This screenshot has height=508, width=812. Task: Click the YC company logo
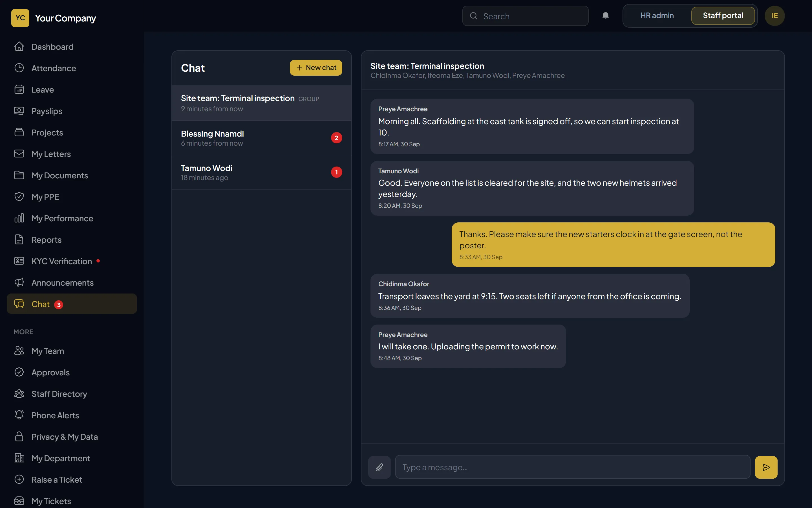[x=20, y=18]
